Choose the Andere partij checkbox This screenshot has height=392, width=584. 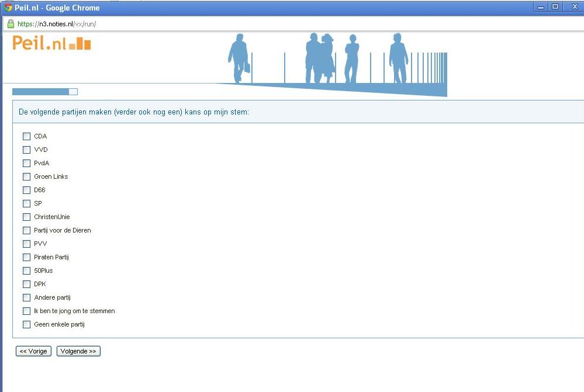(x=26, y=298)
